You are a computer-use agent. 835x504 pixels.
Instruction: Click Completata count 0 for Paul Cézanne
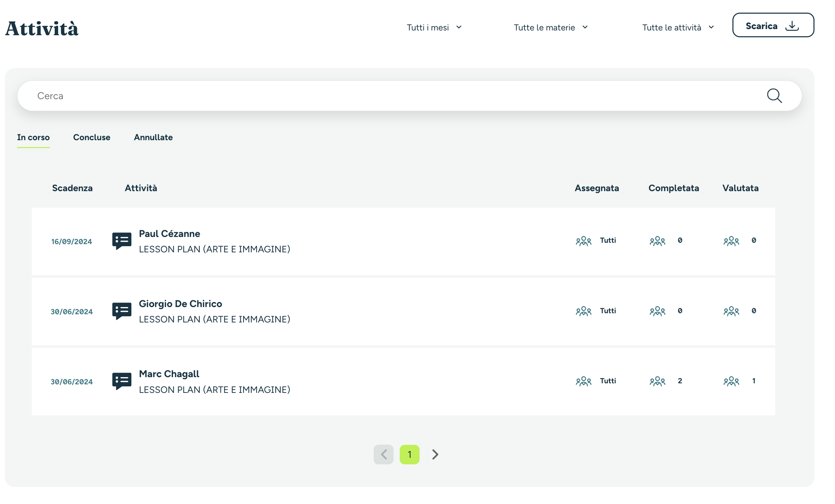coord(680,240)
